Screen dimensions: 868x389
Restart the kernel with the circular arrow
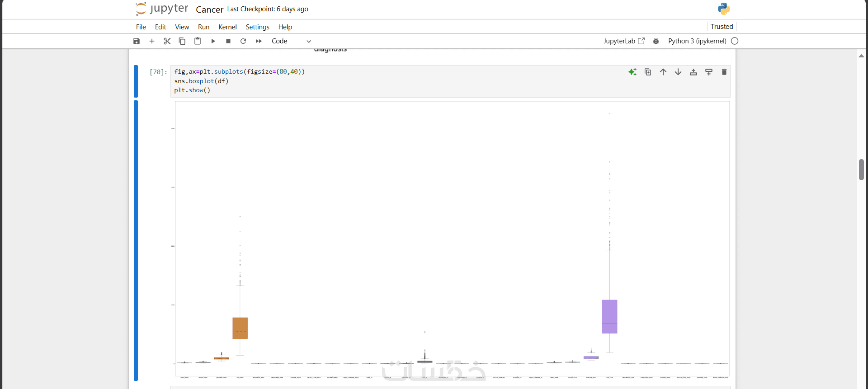pyautogui.click(x=243, y=41)
